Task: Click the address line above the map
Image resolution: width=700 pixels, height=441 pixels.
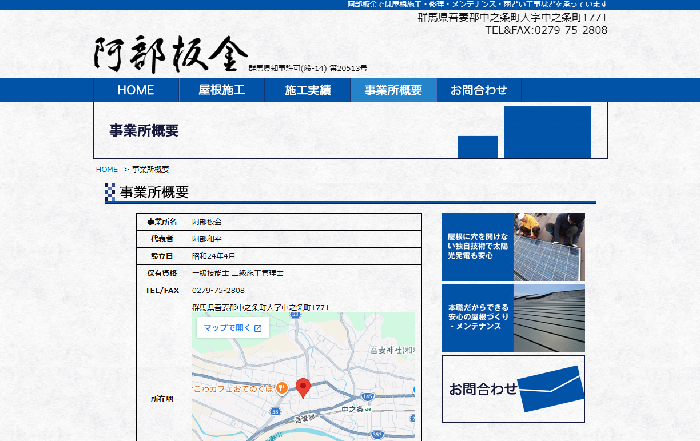Action: [261, 307]
